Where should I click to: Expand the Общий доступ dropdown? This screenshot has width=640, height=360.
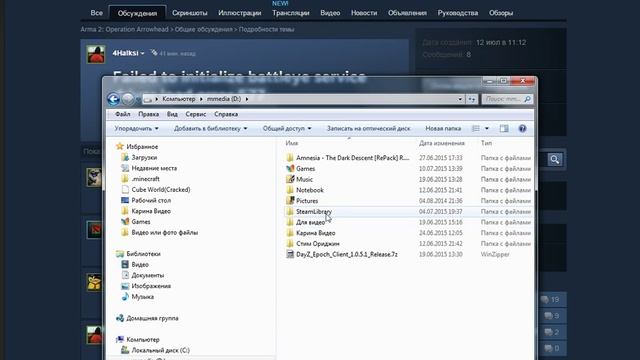pos(287,129)
